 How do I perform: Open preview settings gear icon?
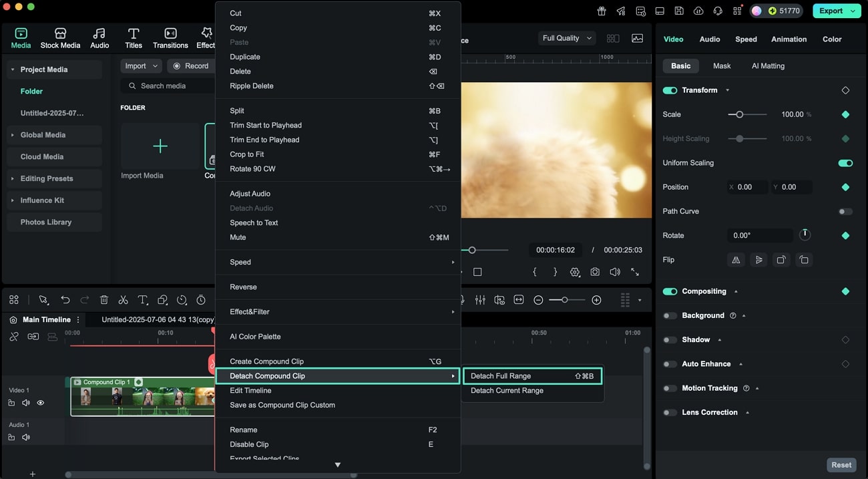coord(575,272)
